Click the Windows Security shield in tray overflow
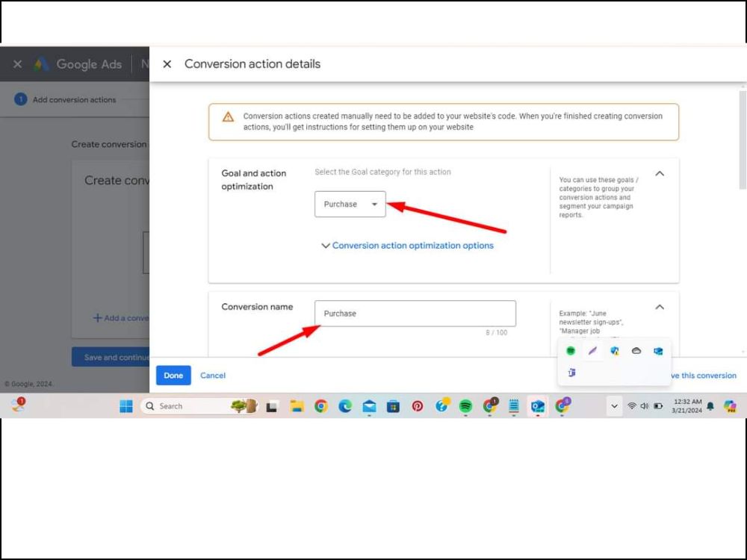The height and width of the screenshot is (560, 747). pyautogui.click(x=615, y=351)
